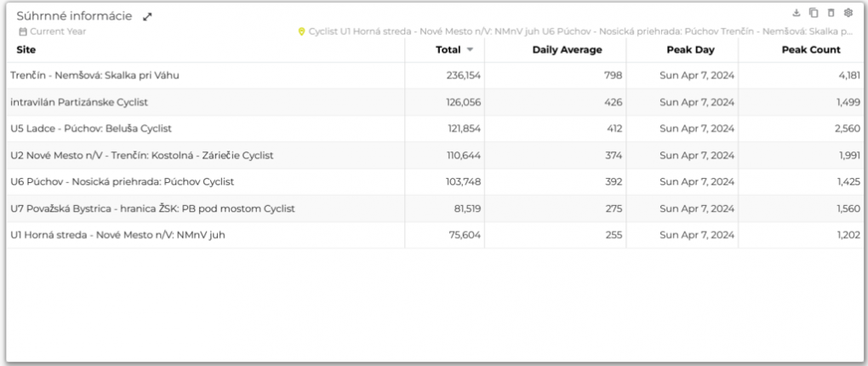
Task: Open the Current Year date filter
Action: coord(58,31)
